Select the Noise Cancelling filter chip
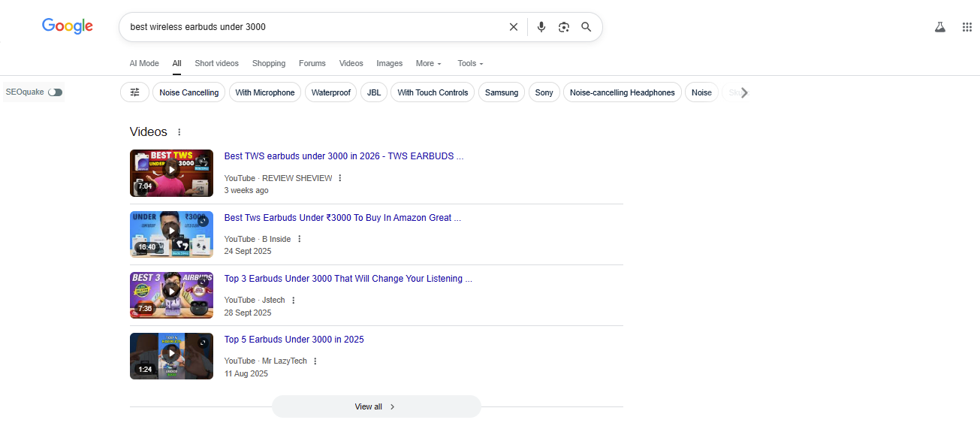Screen dimensions: 980x426 (189, 92)
